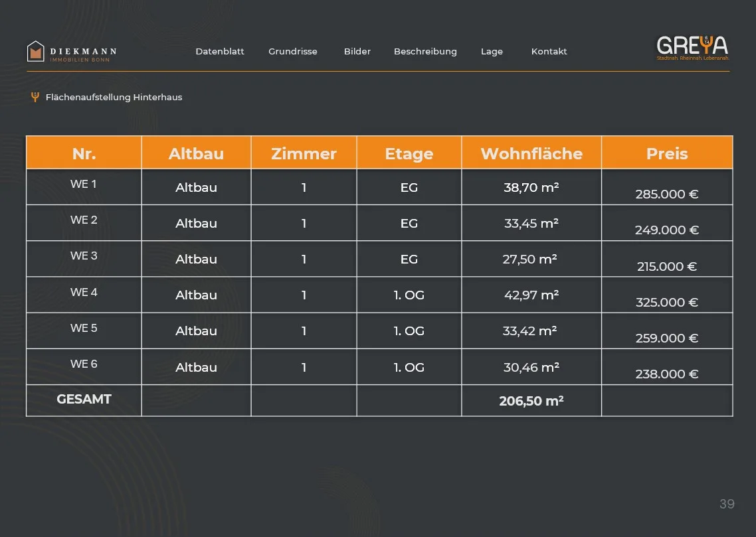Screen dimensions: 756x537
Task: Select the WE 5 row label
Action: [84, 328]
